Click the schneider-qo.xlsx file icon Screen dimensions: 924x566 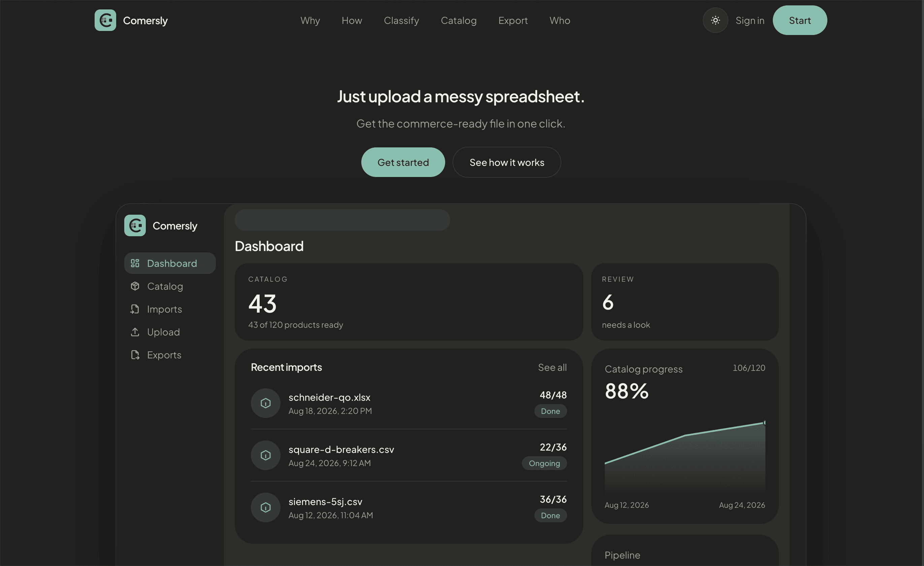265,403
